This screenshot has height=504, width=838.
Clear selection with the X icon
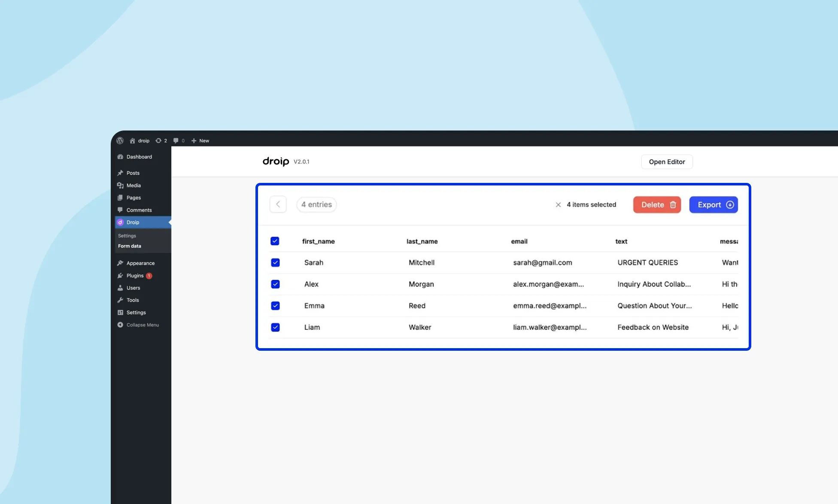point(558,205)
